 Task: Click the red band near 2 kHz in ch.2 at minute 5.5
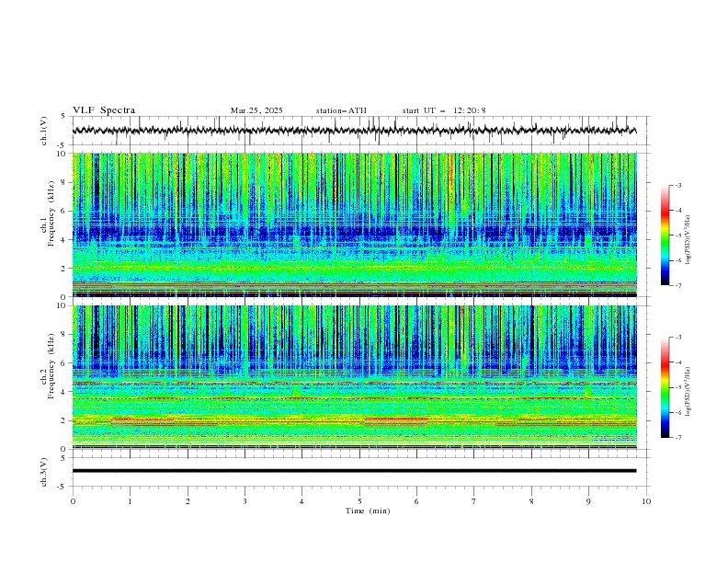point(395,419)
